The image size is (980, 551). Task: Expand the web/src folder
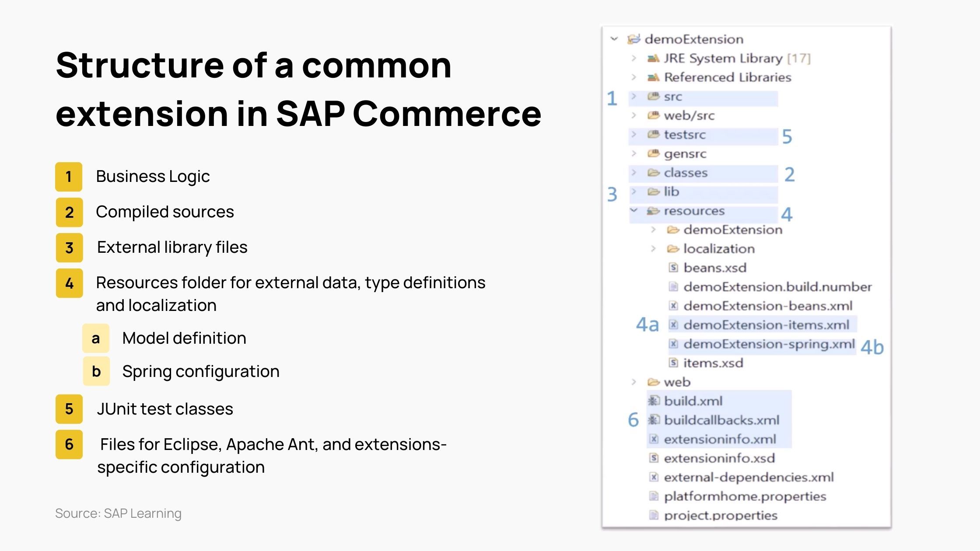tap(633, 115)
